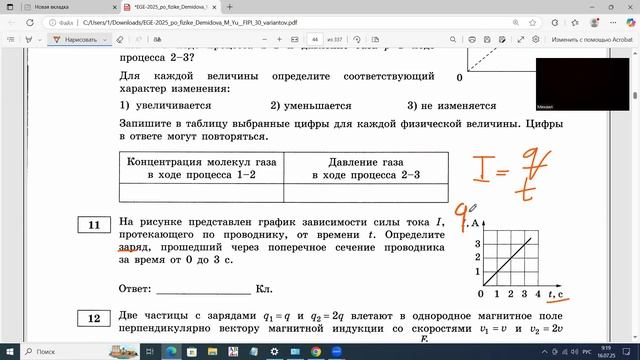Launch Google Chrome from taskbar

316,351
